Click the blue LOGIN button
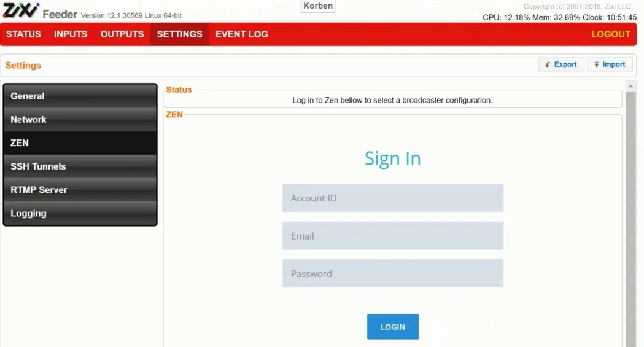The height and width of the screenshot is (347, 644). (393, 327)
